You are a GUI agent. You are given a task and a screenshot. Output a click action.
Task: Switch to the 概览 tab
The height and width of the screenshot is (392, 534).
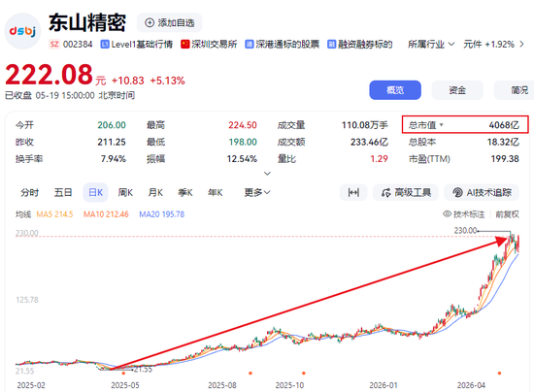395,90
